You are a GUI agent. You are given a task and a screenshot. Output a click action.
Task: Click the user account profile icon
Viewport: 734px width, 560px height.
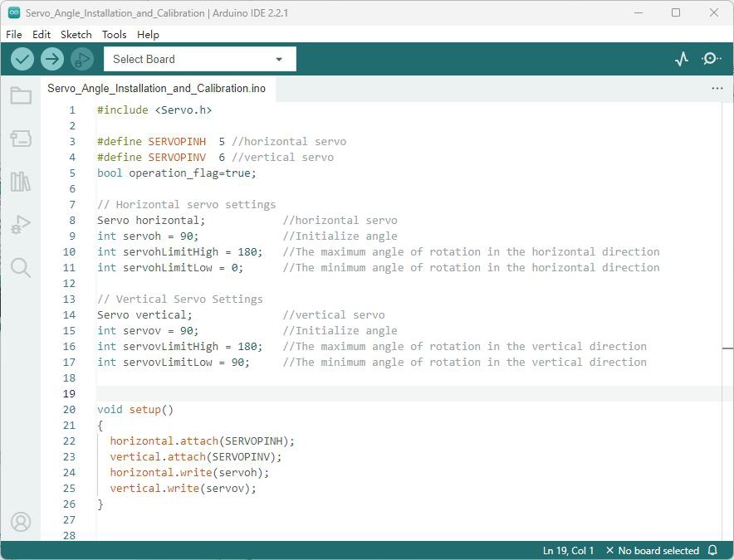(21, 522)
